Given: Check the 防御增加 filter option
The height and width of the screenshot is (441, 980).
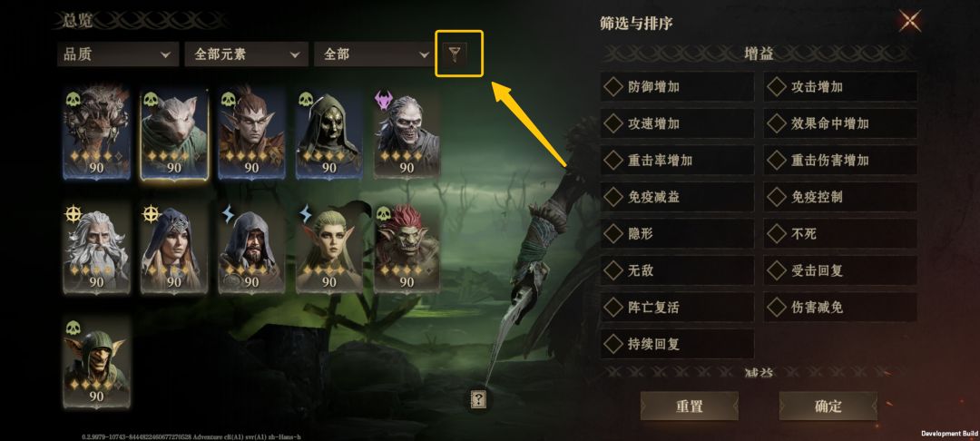Looking at the screenshot, I should tap(678, 87).
